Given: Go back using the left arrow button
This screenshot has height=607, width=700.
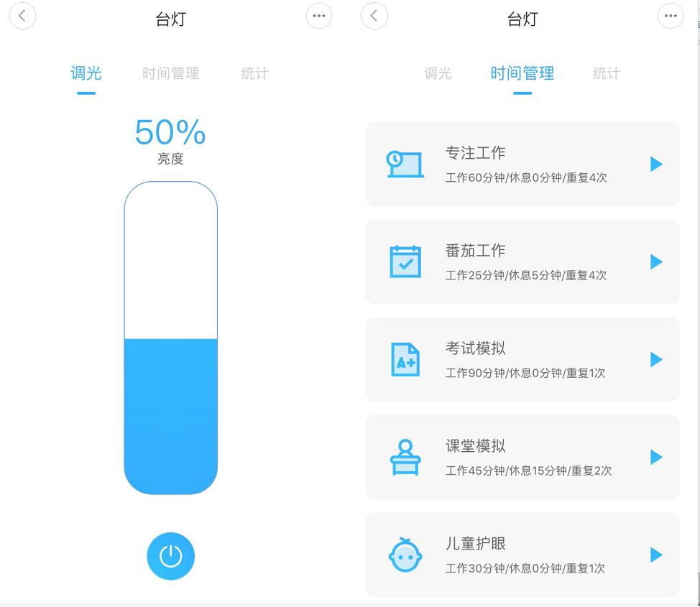Looking at the screenshot, I should [23, 16].
